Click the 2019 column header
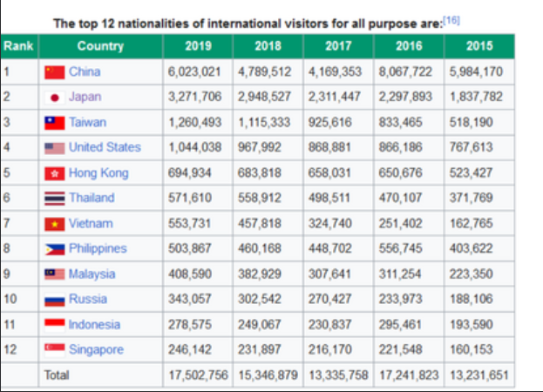 coord(198,46)
